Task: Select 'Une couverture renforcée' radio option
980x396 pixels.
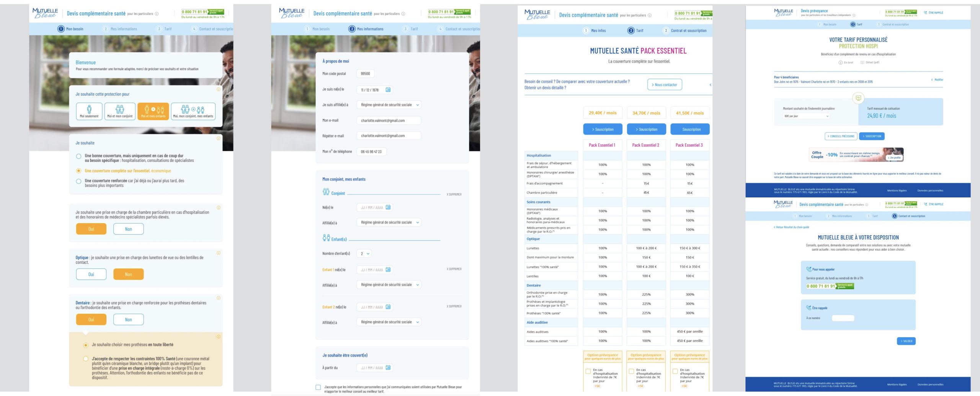Action: [78, 181]
